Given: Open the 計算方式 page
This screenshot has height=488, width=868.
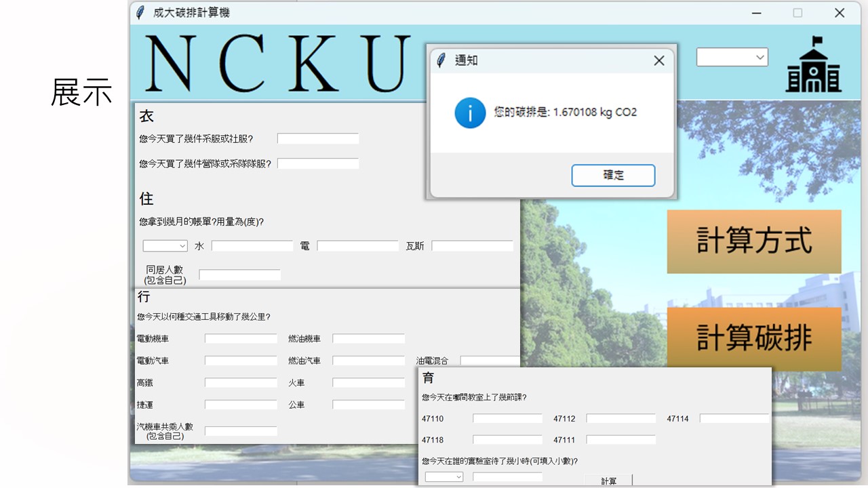Looking at the screenshot, I should point(753,241).
